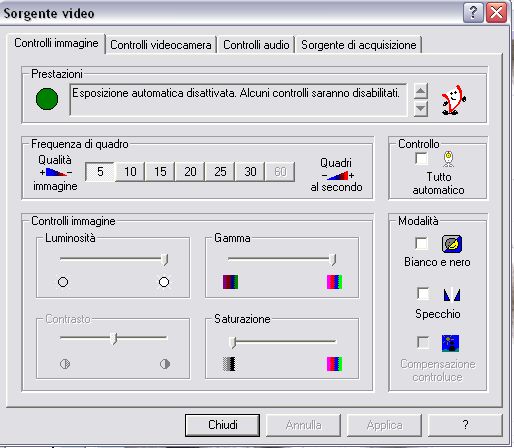Toggle the Bianco e nero checkbox
The height and width of the screenshot is (448, 514).
(x=422, y=243)
